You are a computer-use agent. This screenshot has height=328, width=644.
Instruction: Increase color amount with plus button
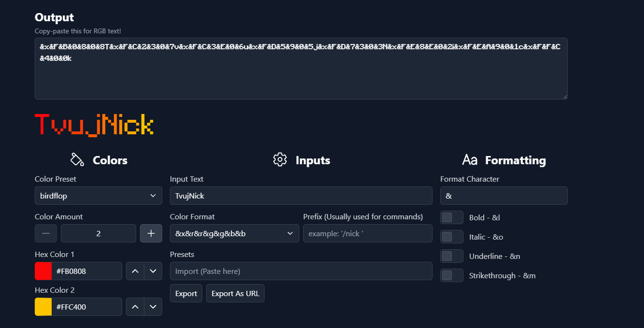pyautogui.click(x=151, y=233)
